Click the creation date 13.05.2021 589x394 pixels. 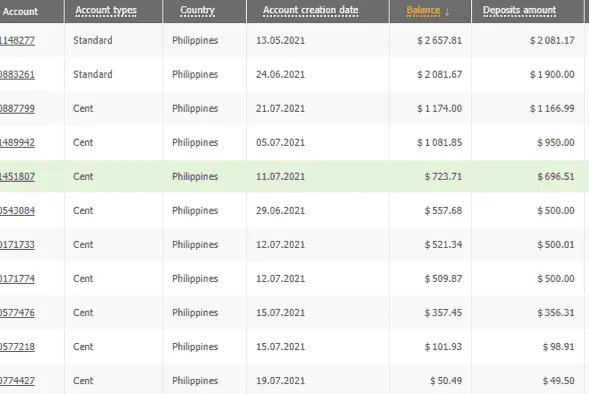tap(280, 41)
